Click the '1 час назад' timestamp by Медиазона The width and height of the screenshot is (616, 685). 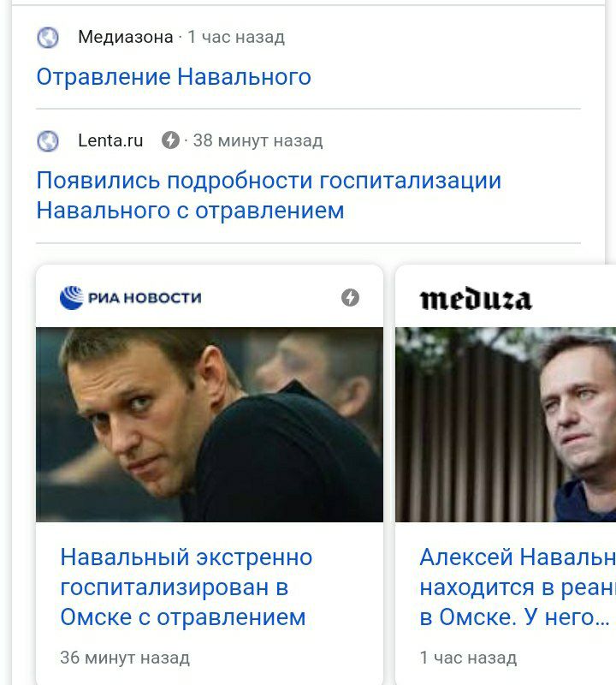[236, 37]
